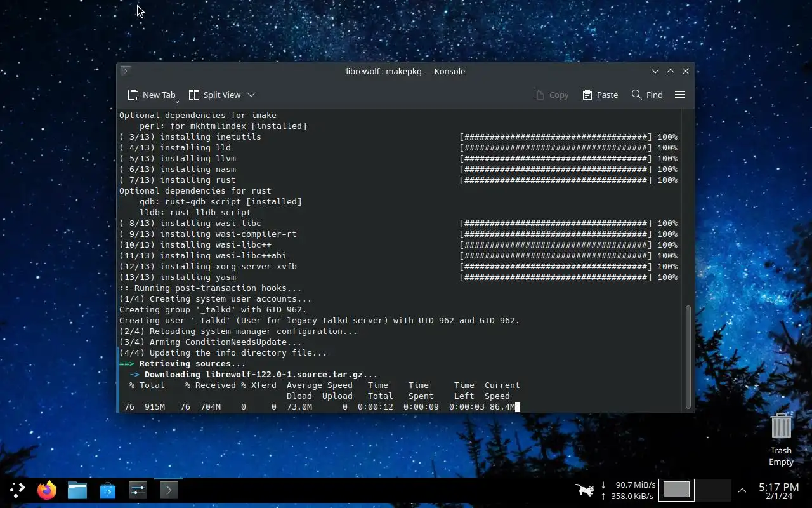Viewport: 812px width, 508px height.
Task: Click the Copy toolbar button
Action: coord(551,95)
